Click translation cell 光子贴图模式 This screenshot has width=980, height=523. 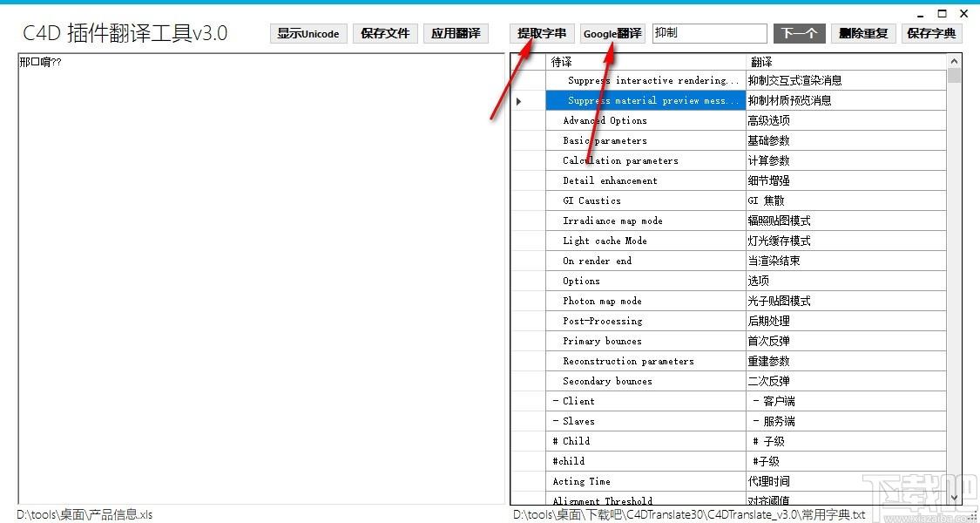(x=846, y=301)
